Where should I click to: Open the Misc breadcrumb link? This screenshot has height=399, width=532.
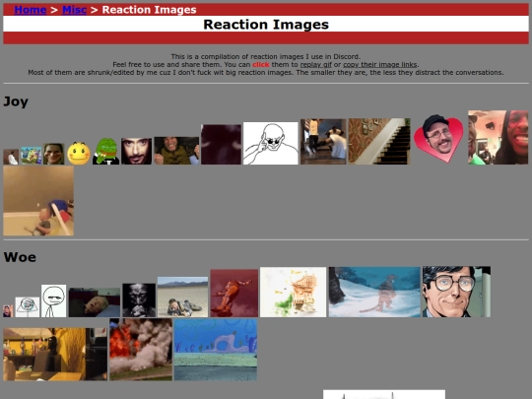pos(74,10)
